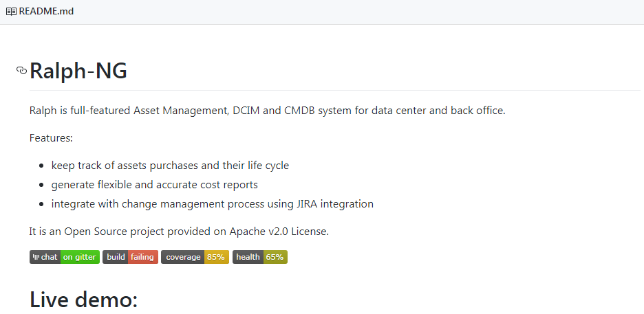Viewport: 644px width, 314px height.
Task: Click the grey "health" badge label
Action: point(248,257)
